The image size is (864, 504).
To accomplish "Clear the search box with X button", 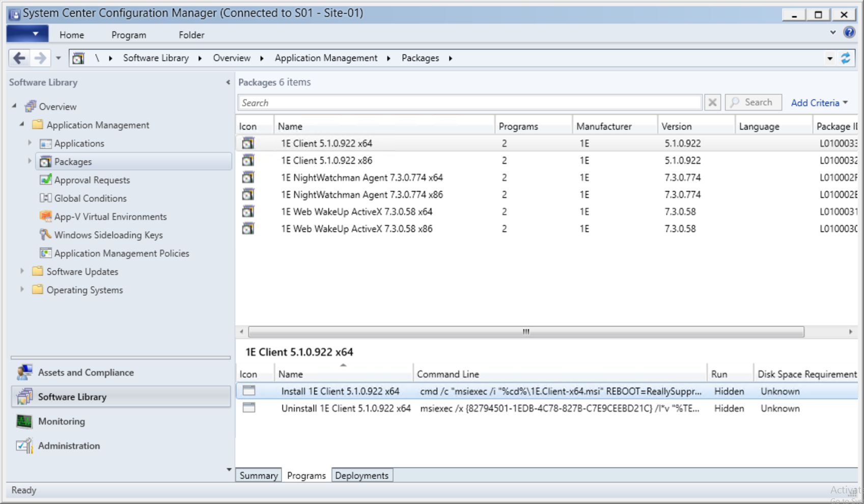I will 712,103.
